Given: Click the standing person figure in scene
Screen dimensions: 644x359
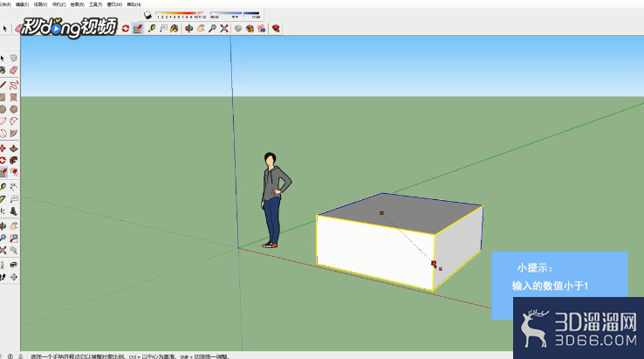Looking at the screenshot, I should 275,200.
